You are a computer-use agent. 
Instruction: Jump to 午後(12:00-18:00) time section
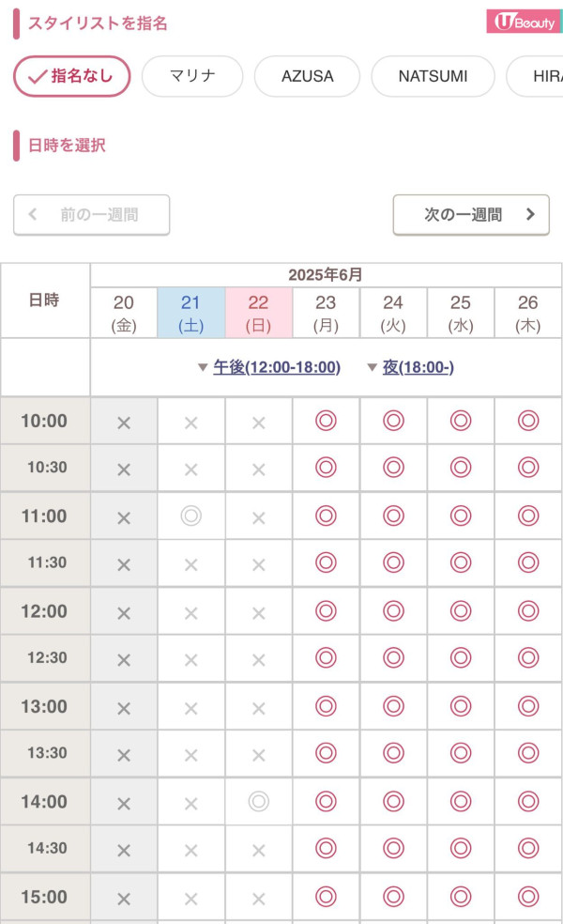tap(277, 367)
